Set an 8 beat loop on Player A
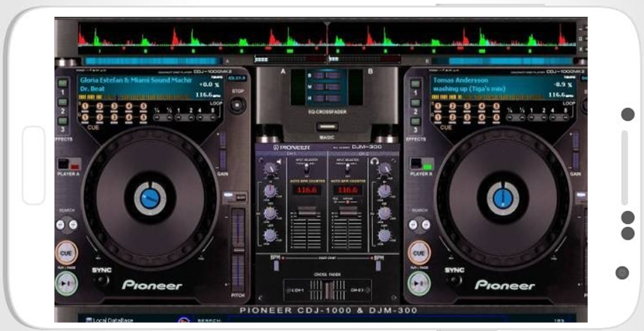Image resolution: width=644 pixels, height=331 pixels. pos(212,118)
